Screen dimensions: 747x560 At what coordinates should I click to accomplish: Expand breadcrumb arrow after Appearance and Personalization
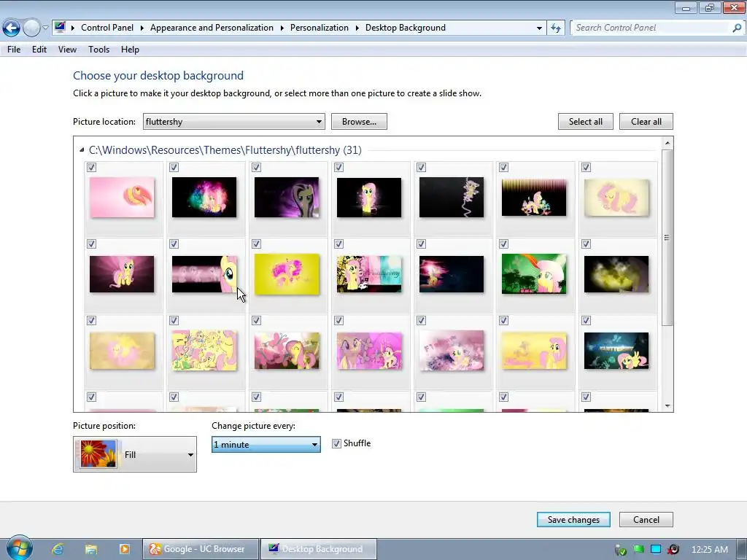[282, 28]
